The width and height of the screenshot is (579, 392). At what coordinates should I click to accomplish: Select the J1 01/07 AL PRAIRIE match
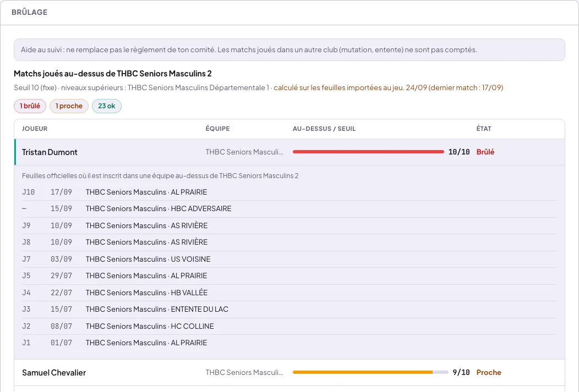point(289,343)
